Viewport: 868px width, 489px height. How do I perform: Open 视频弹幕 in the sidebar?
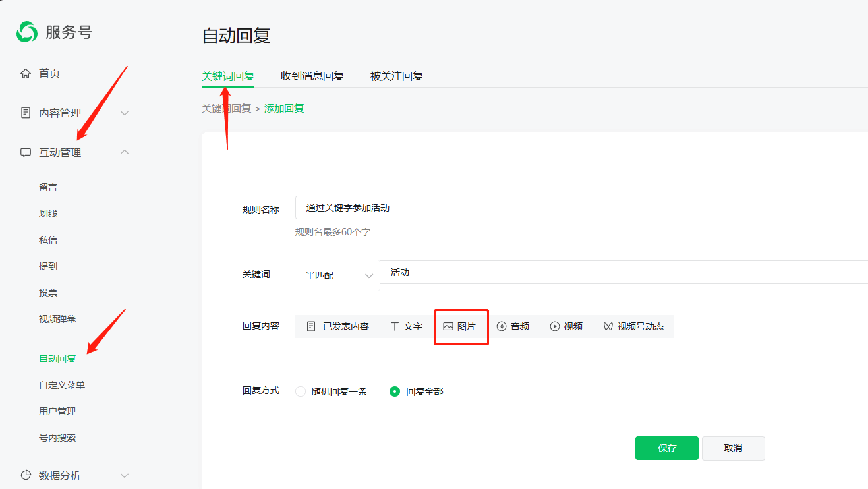[x=57, y=319]
